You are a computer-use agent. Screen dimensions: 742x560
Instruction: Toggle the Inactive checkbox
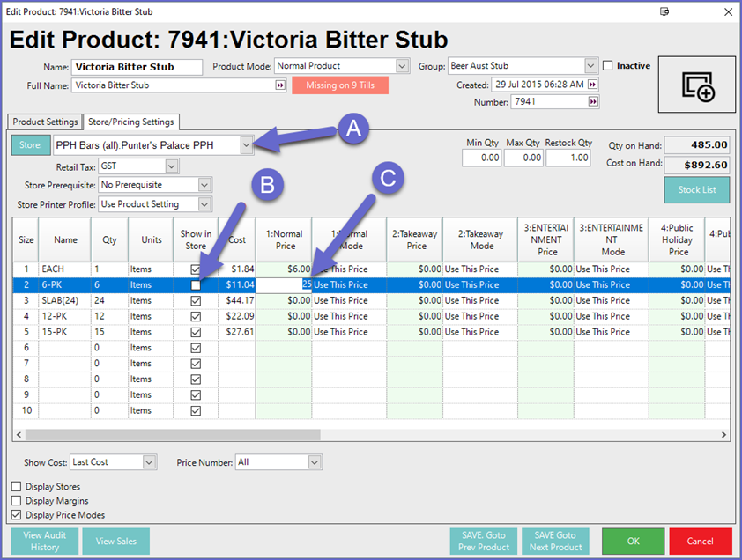coord(607,66)
